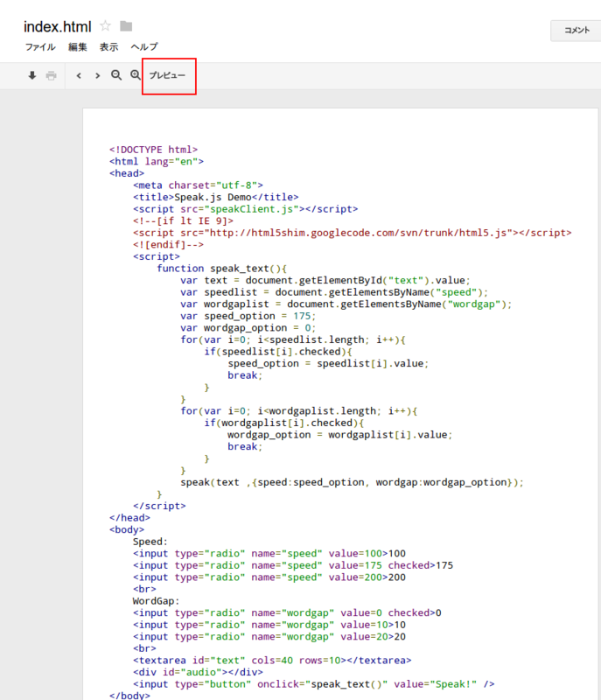Click the wordgap value=0 checked line

tap(287, 613)
